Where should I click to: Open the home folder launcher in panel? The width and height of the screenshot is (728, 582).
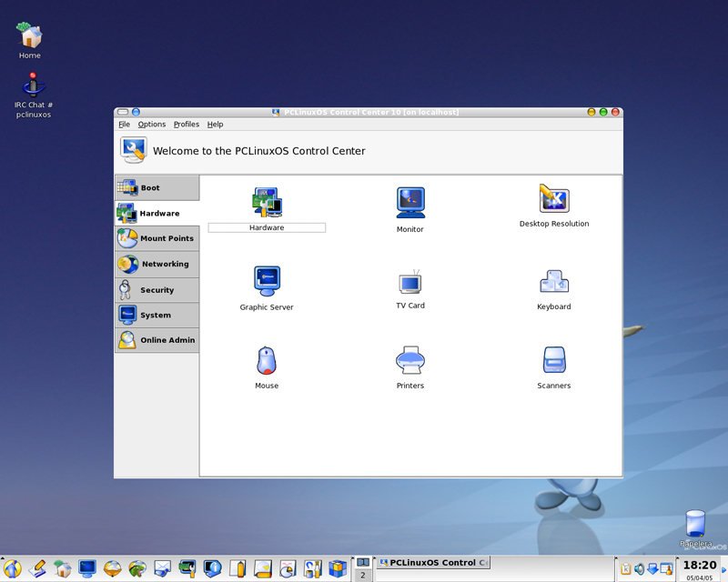point(62,568)
